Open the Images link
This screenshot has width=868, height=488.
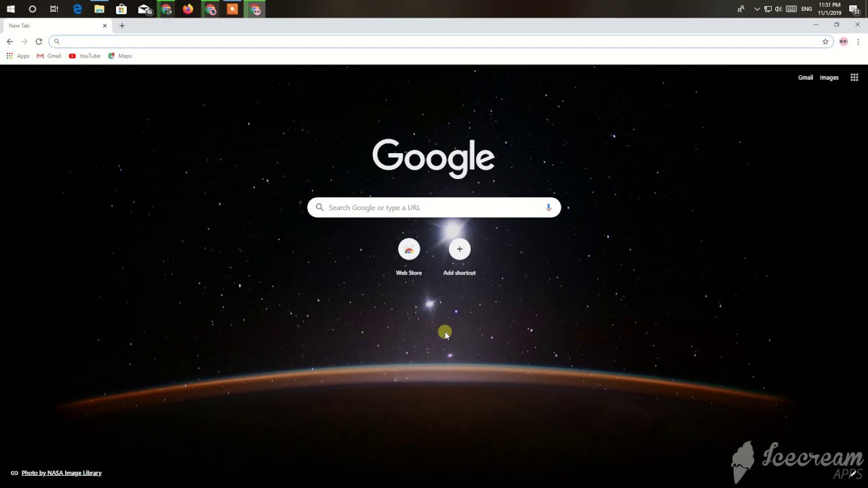point(829,77)
